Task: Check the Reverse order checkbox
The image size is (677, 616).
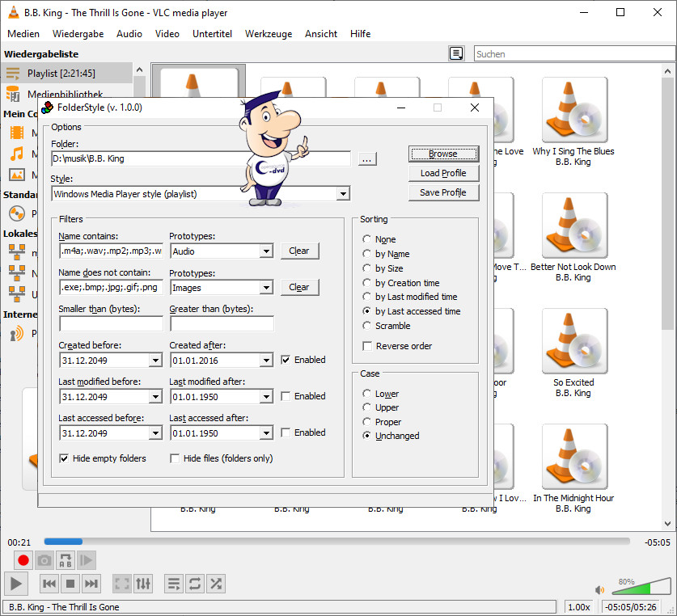Action: (x=368, y=346)
